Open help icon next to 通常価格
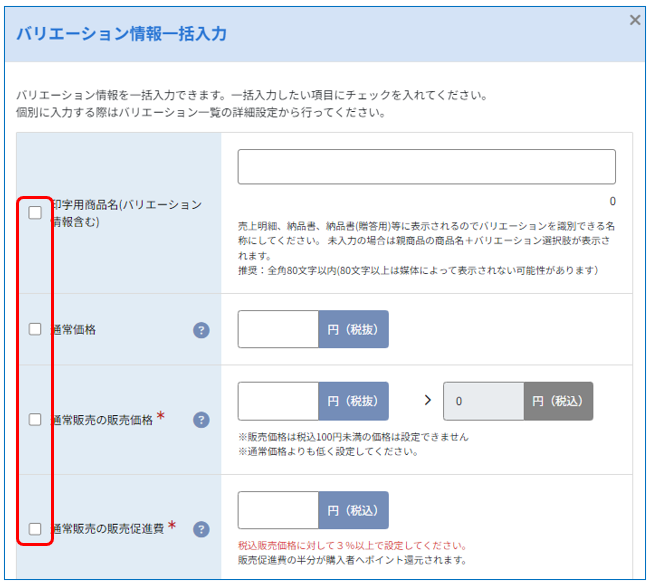 (x=201, y=330)
